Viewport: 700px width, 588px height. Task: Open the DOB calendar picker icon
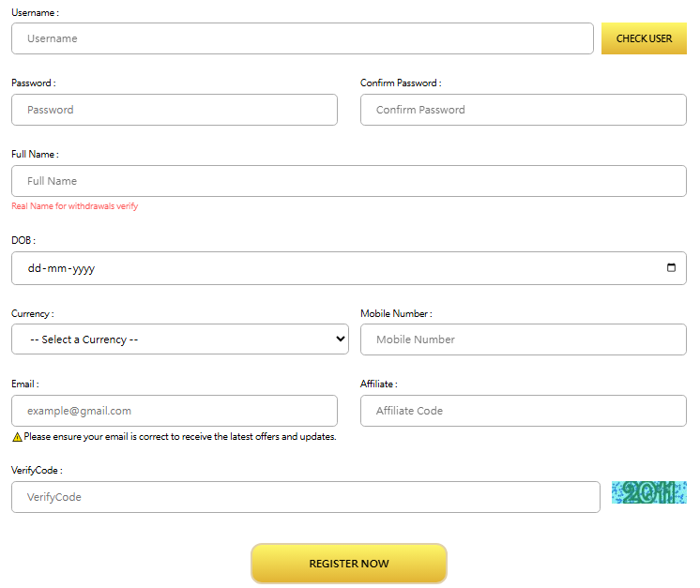coord(671,268)
